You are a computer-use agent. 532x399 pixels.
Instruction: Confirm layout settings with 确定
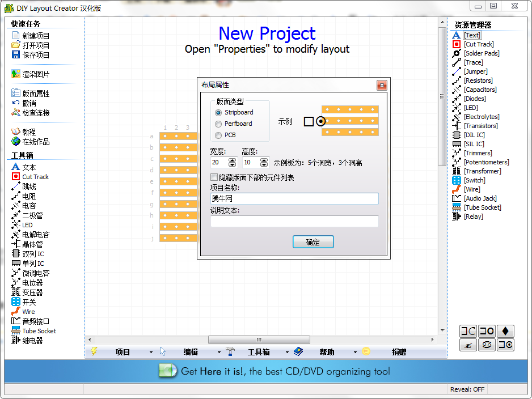pos(313,241)
